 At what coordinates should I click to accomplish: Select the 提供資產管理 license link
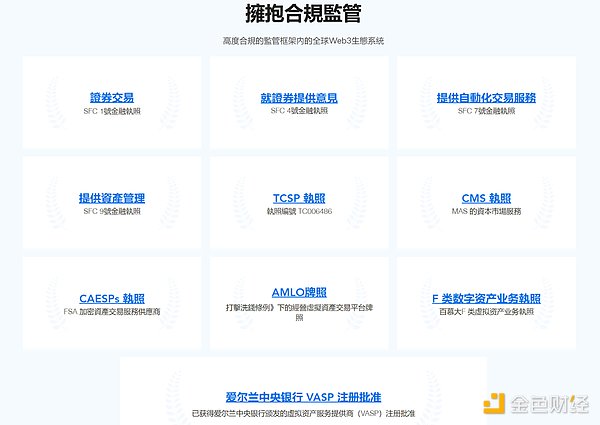point(112,198)
